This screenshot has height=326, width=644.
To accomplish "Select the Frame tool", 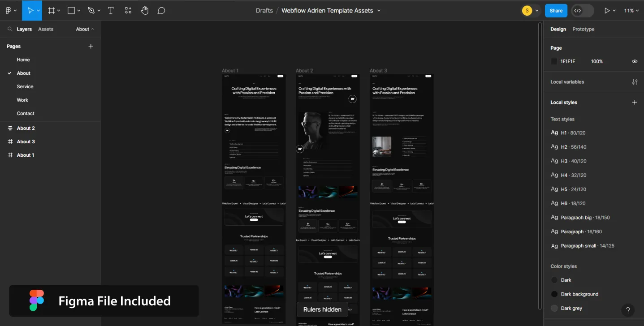I will point(52,10).
